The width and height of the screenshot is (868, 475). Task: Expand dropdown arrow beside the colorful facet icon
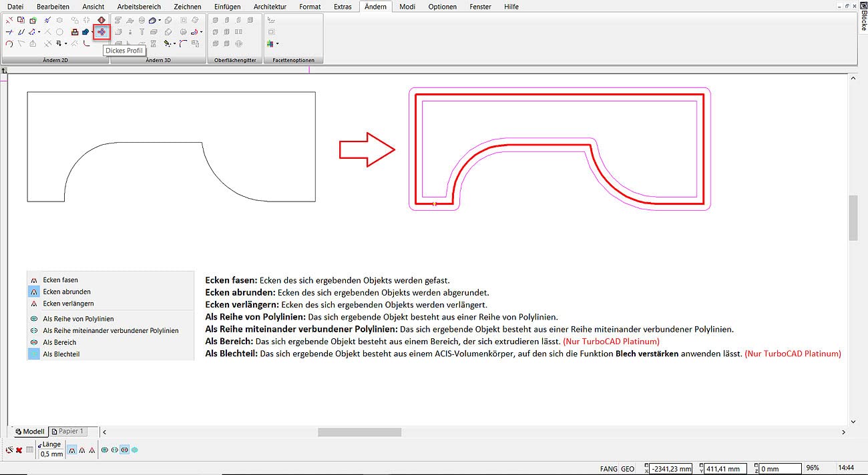[277, 44]
